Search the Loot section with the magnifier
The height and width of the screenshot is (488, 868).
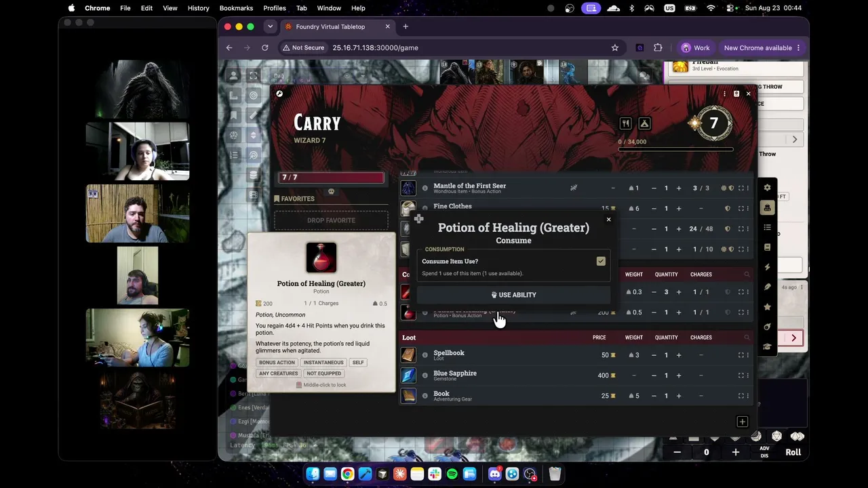(x=747, y=338)
